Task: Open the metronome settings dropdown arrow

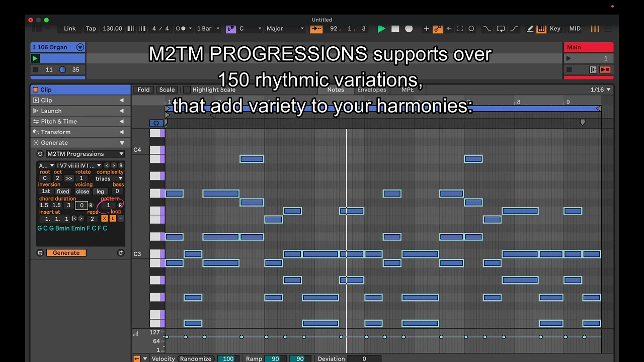Action: (190, 29)
